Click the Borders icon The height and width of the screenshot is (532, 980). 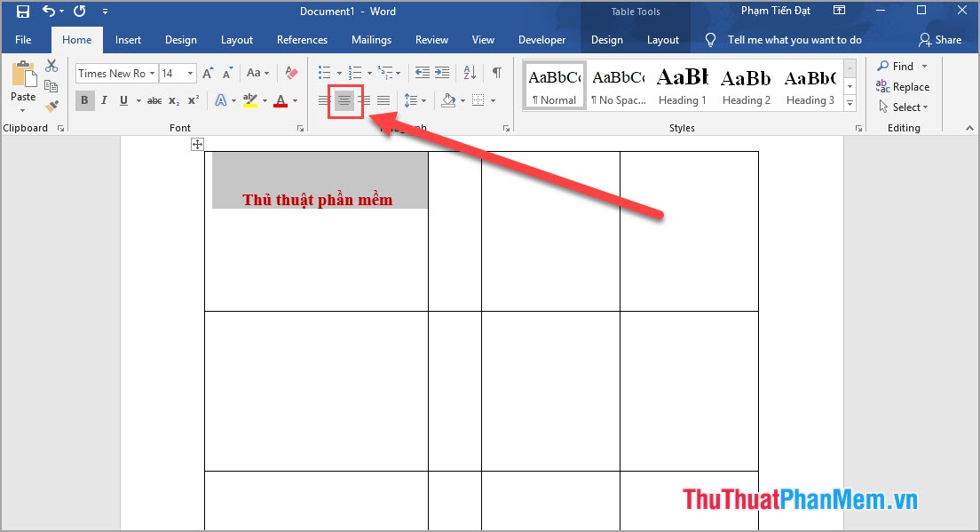point(478,100)
